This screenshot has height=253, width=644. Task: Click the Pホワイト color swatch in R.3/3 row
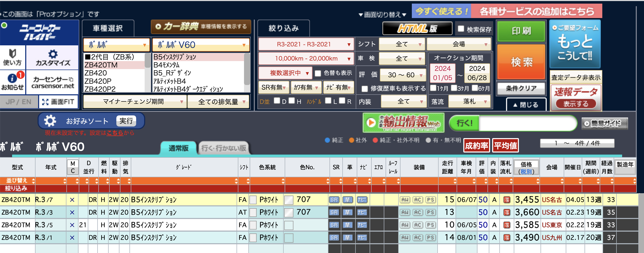click(x=253, y=213)
